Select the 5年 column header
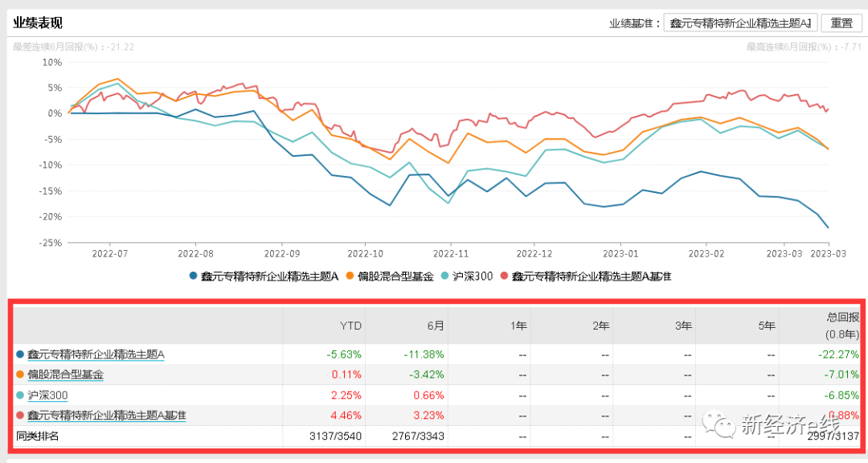Screen dimensions: 868x463 (x=766, y=326)
